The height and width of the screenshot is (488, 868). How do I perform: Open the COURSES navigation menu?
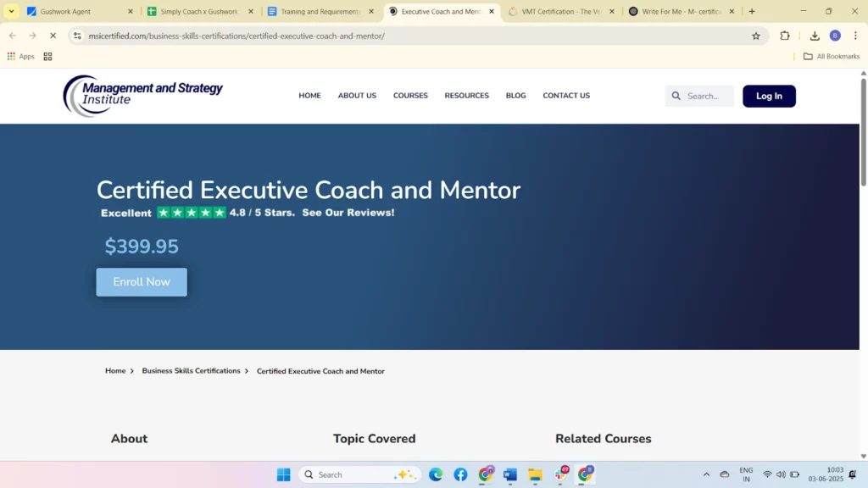410,96
